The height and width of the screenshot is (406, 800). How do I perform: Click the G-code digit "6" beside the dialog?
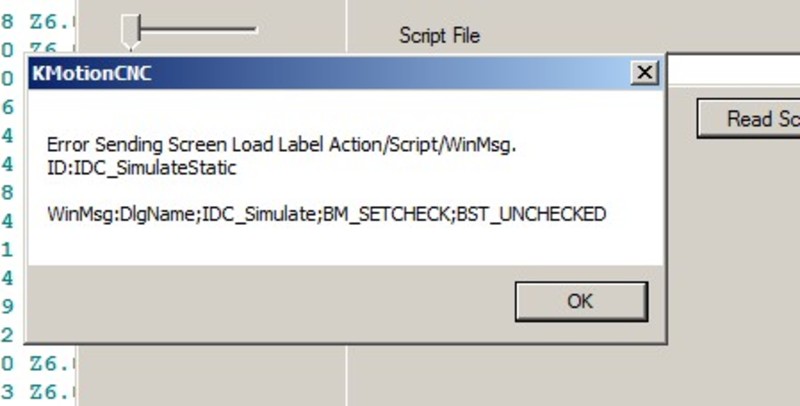pos(8,106)
